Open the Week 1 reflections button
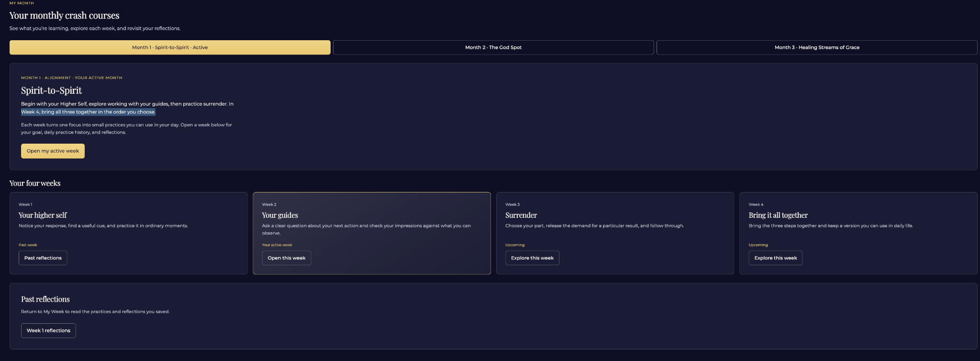Viewport: 980px width, 361px height. (x=48, y=331)
